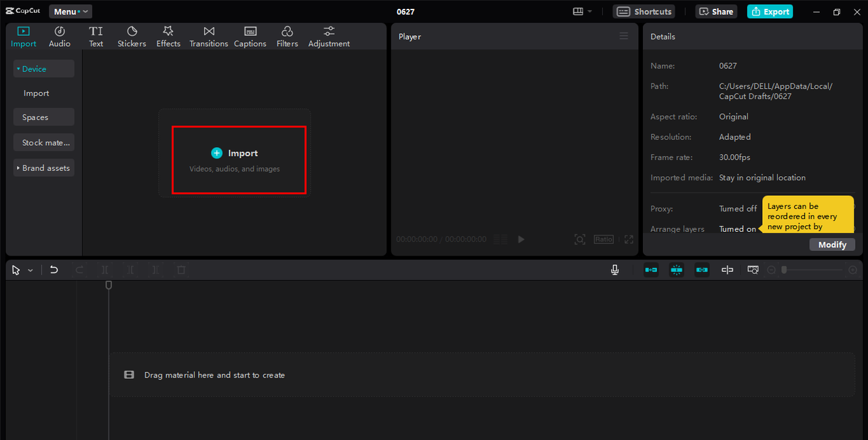The image size is (868, 440).
Task: Click the Split tool in timeline toolbar
Action: tap(105, 270)
